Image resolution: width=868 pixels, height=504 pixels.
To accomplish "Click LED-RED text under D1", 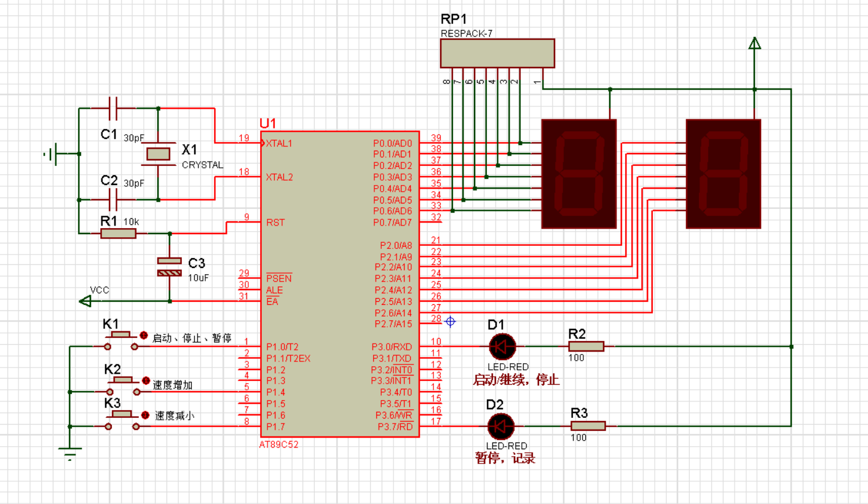I will pos(508,367).
